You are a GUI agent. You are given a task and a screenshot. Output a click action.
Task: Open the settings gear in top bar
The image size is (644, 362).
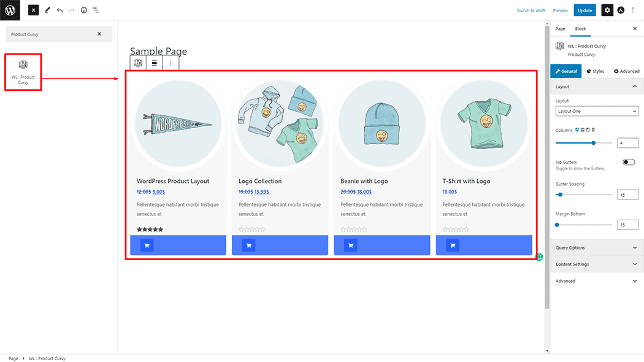[607, 10]
